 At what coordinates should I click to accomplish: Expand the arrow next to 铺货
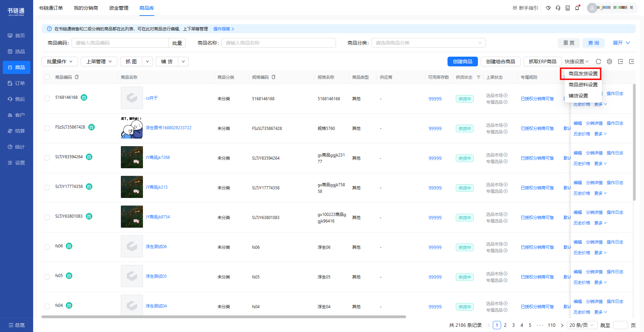(x=183, y=61)
